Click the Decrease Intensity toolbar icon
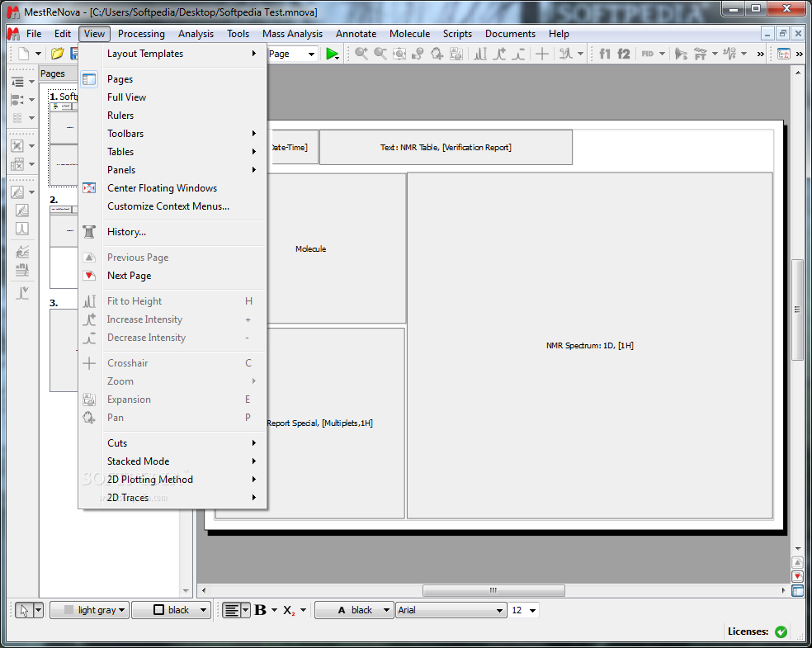812x648 pixels. pos(518,54)
